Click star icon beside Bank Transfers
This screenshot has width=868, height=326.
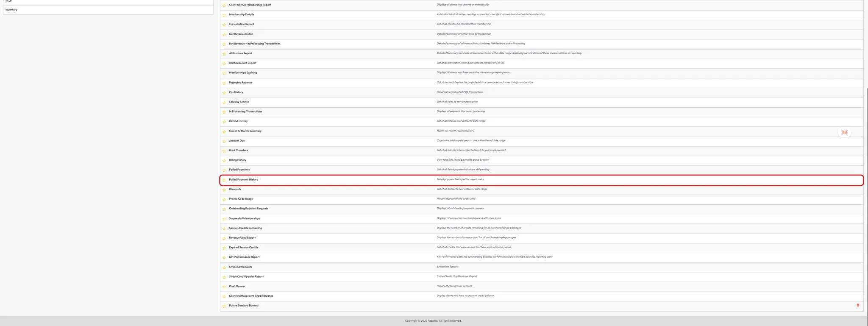[224, 151]
